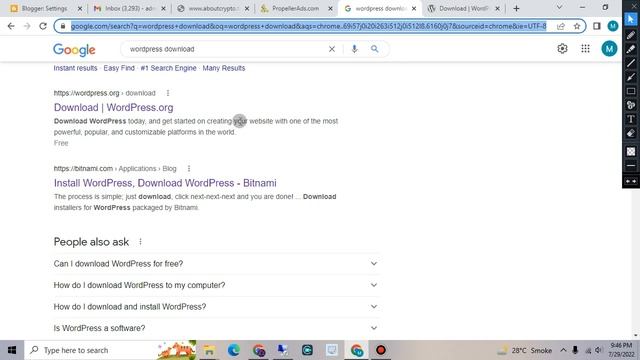Image resolution: width=640 pixels, height=360 pixels.
Task: Click the Google search magnifier button
Action: (x=374, y=49)
